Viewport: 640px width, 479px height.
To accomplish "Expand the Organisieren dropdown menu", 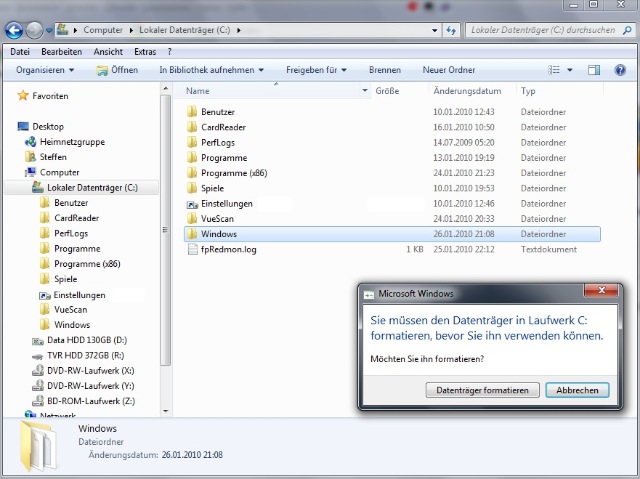I will [46, 70].
